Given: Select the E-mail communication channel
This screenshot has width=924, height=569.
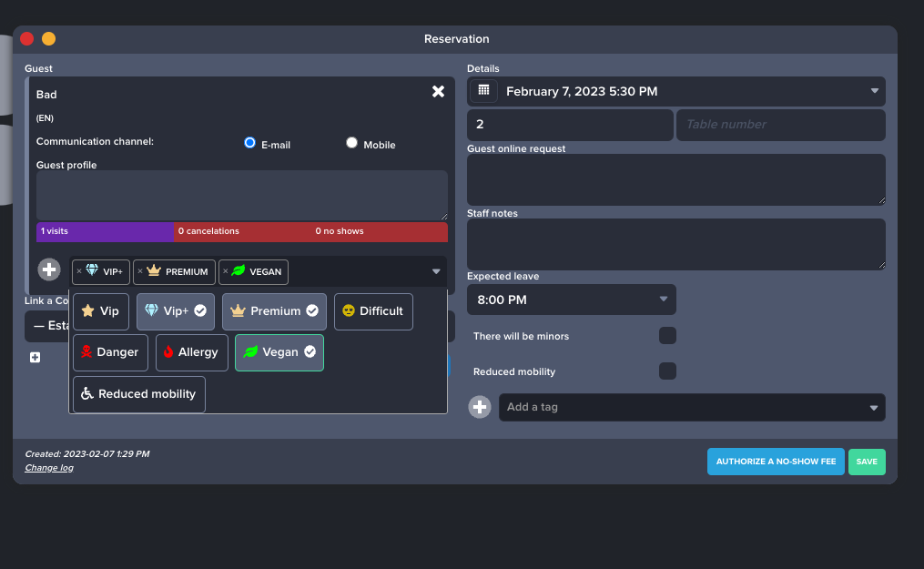Looking at the screenshot, I should click(x=250, y=143).
